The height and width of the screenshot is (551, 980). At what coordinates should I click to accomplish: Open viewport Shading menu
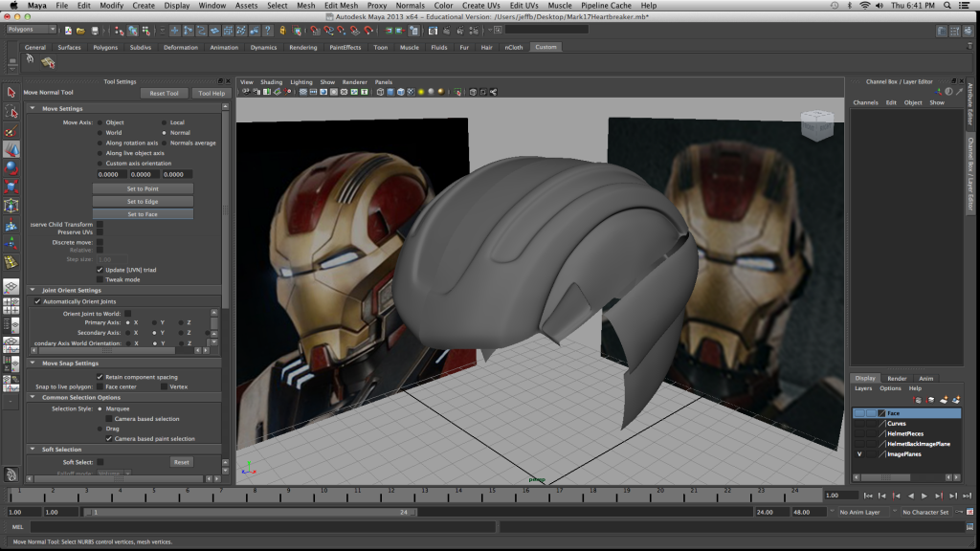click(271, 82)
